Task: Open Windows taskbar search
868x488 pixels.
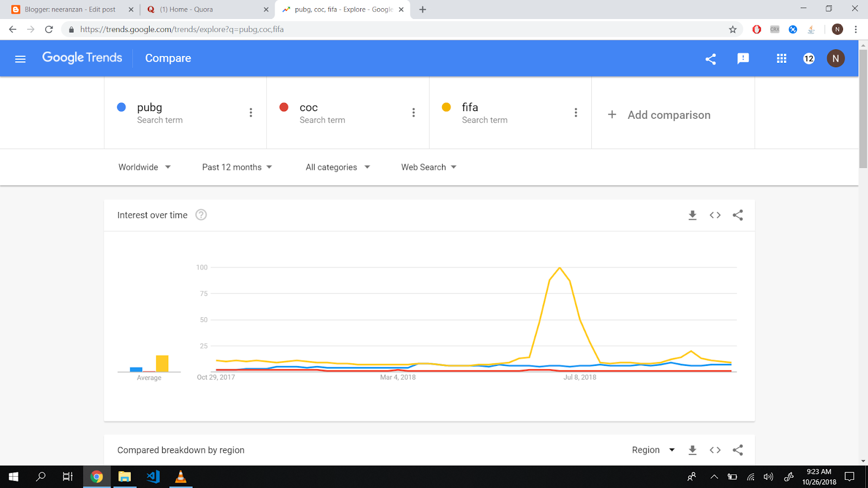Action: (x=41, y=477)
